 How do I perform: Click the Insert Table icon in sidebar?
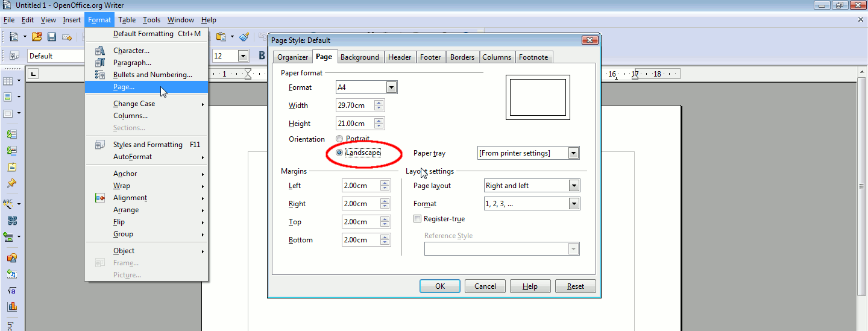pyautogui.click(x=8, y=80)
